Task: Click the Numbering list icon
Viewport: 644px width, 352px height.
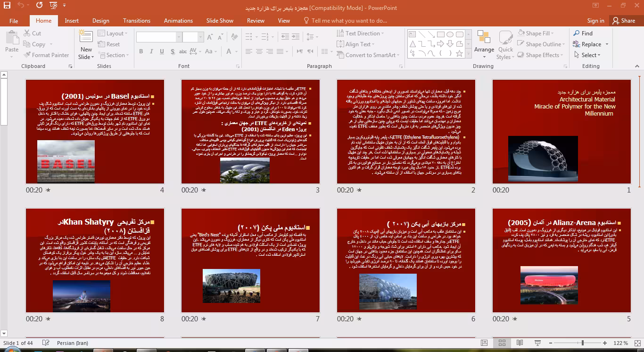Action: click(265, 37)
